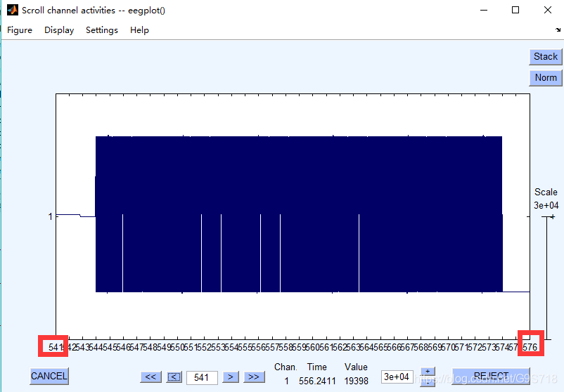Click the dock arrow icon in menu bar

[x=558, y=30]
